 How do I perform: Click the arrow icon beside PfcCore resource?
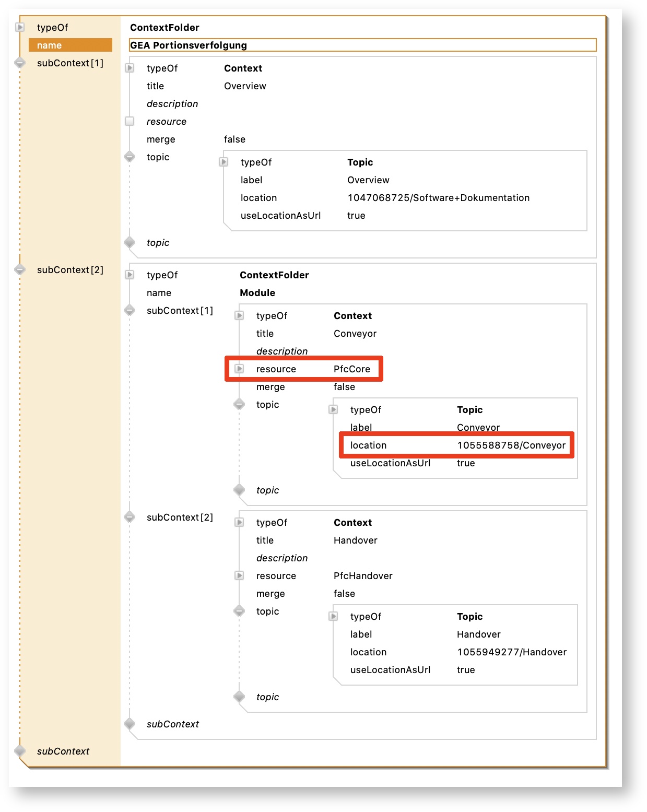[x=239, y=369]
